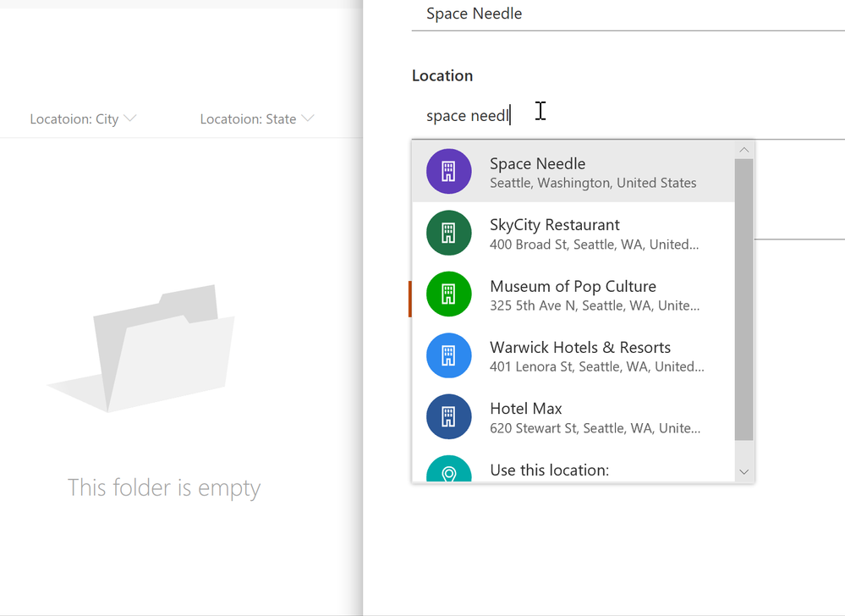Click the scroll down arrow in suggestions
Viewport: 845px width, 616px height.
point(744,472)
